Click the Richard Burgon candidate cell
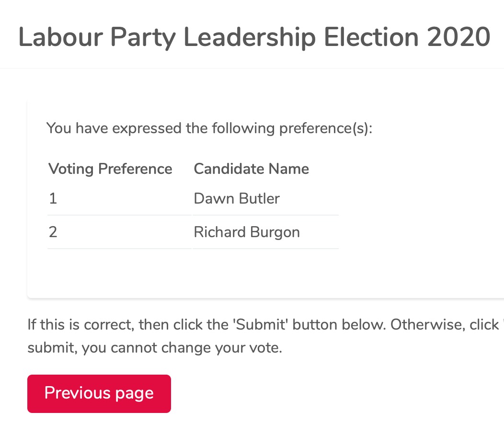 [x=247, y=232]
